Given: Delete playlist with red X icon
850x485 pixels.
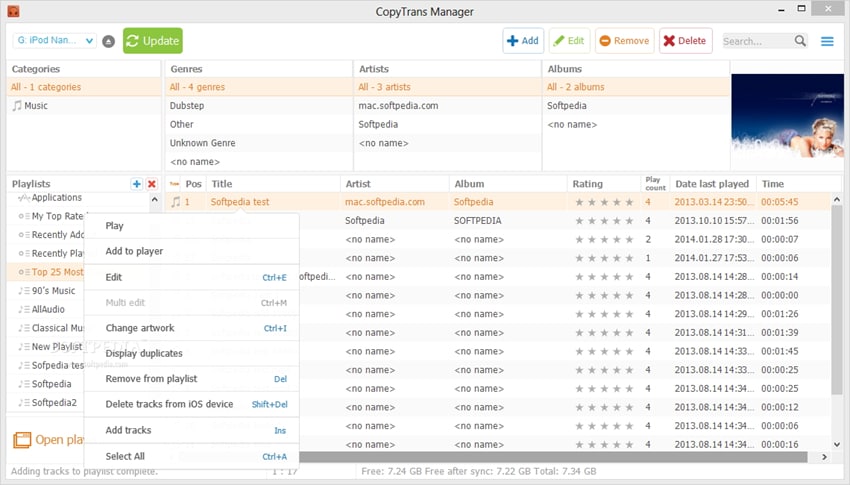Looking at the screenshot, I should (x=152, y=184).
